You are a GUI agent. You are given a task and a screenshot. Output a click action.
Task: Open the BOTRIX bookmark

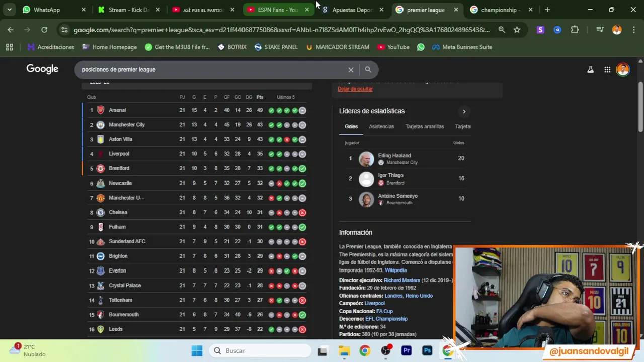pos(232,47)
